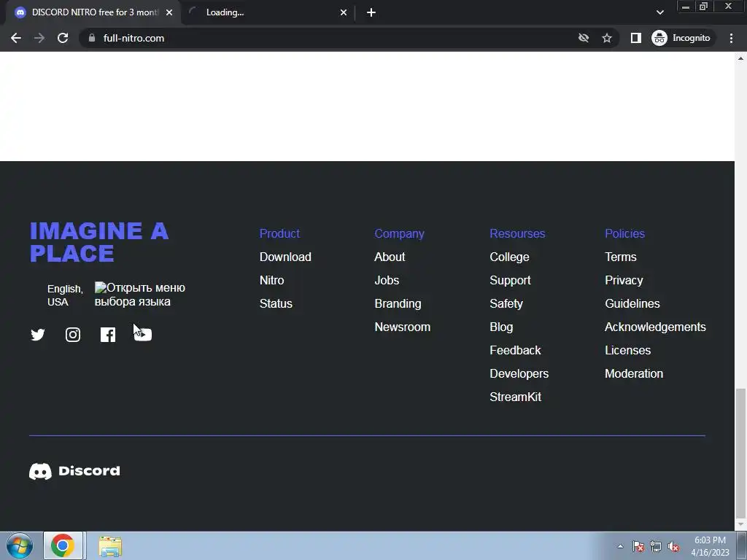View site info via the lock icon
Screen dimensions: 747x560
(x=92, y=38)
